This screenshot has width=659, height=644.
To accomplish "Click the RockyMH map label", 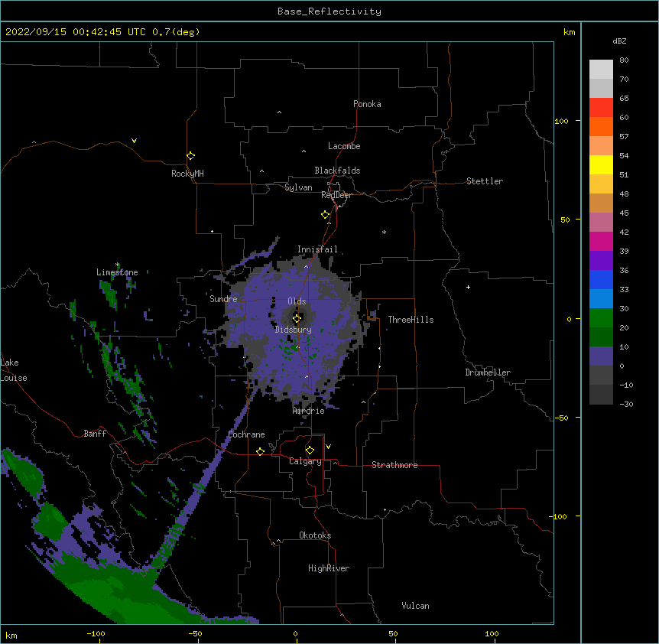I will coord(187,174).
